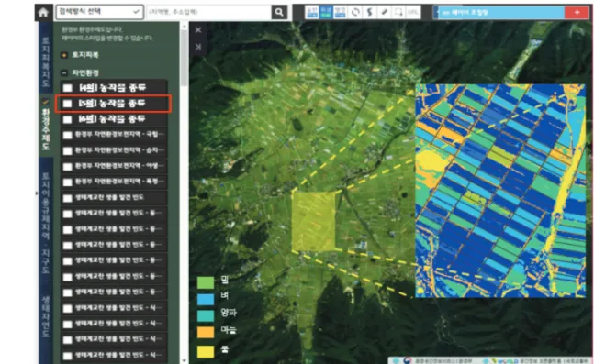
Task: Open the 검색방식 선택 search method dropdown
Action: [x=100, y=12]
